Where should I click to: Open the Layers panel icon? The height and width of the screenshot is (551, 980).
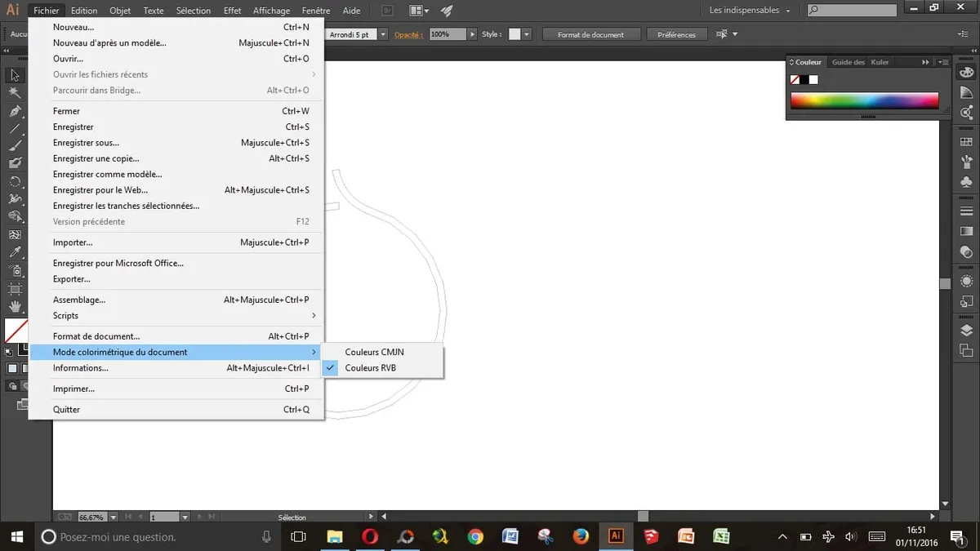click(967, 330)
